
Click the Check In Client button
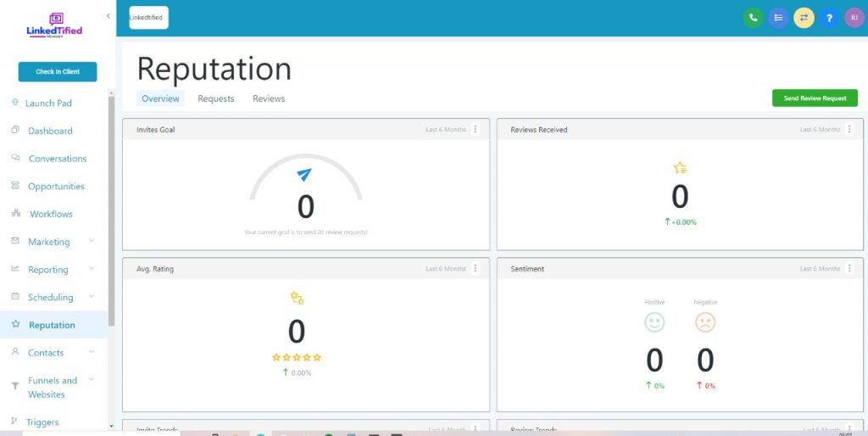coord(58,71)
